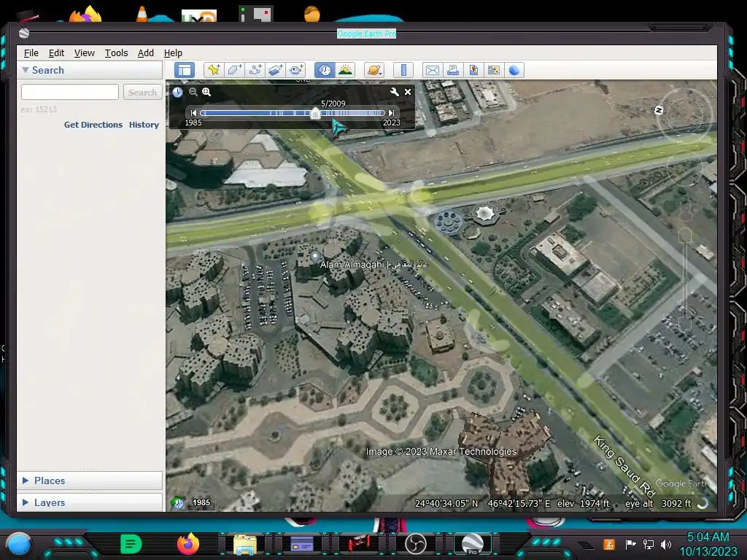Show sunlight across the landscape

[345, 70]
